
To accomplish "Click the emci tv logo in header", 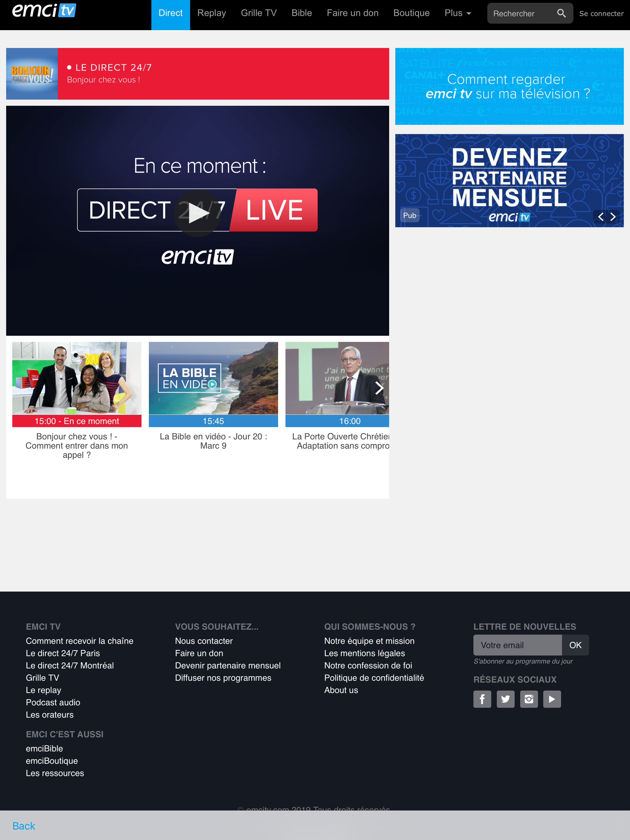I will (44, 11).
